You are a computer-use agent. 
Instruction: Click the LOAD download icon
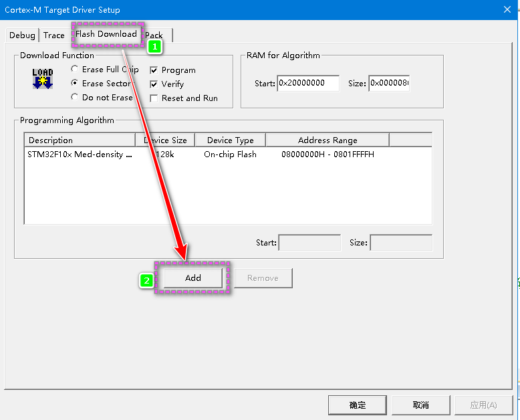click(43, 79)
